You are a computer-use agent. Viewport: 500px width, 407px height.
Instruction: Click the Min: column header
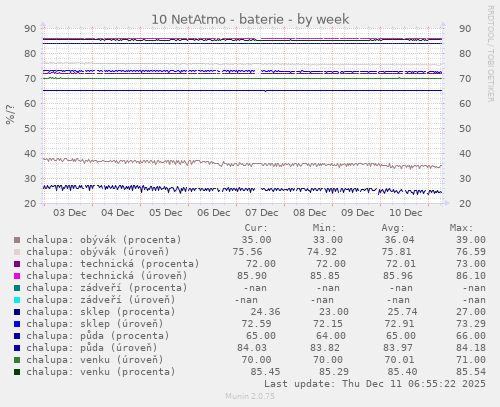(x=324, y=228)
